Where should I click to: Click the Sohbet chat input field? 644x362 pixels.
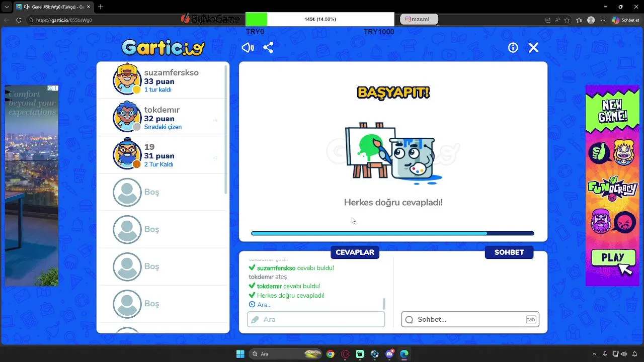470,319
